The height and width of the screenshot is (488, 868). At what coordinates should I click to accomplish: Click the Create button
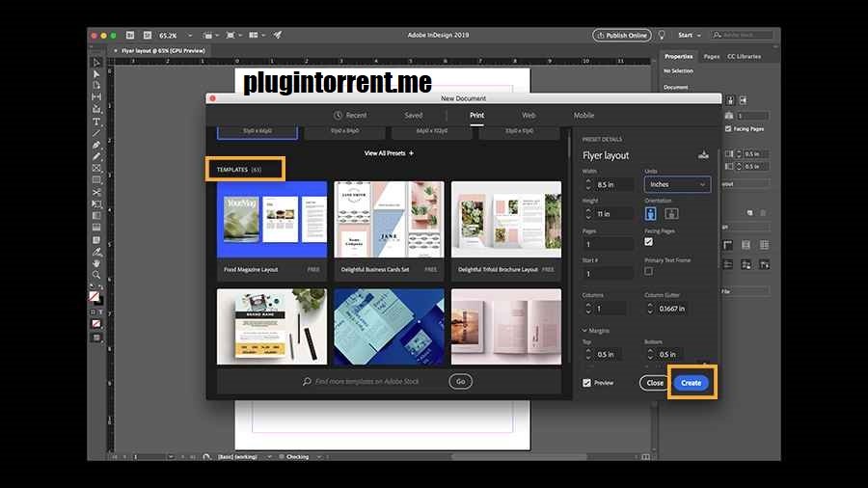pyautogui.click(x=691, y=383)
